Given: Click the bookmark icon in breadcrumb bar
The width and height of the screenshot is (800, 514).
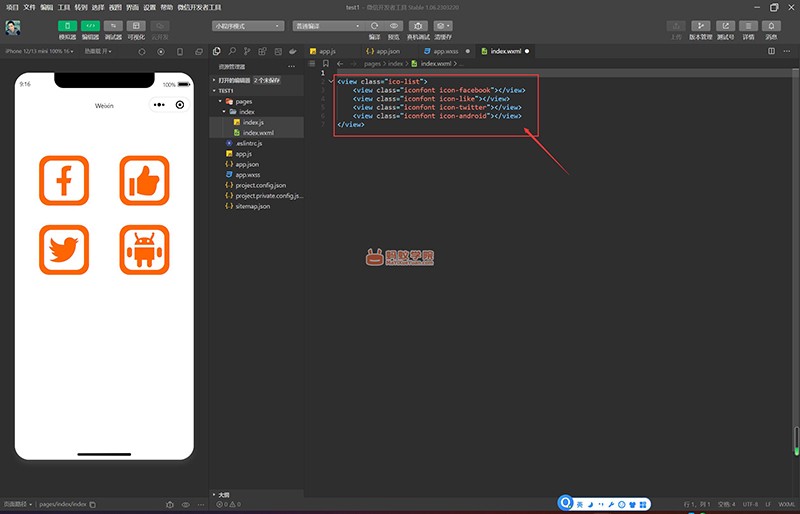Looking at the screenshot, I should 326,64.
